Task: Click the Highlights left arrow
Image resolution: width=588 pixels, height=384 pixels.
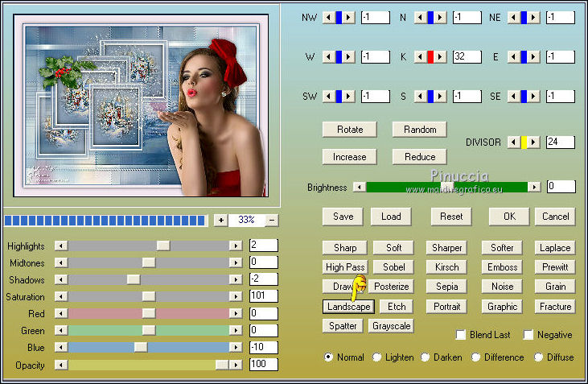Action: click(61, 246)
